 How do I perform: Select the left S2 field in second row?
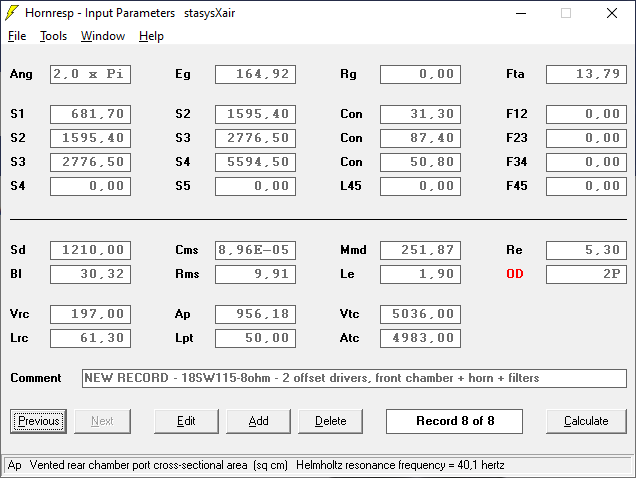90,138
